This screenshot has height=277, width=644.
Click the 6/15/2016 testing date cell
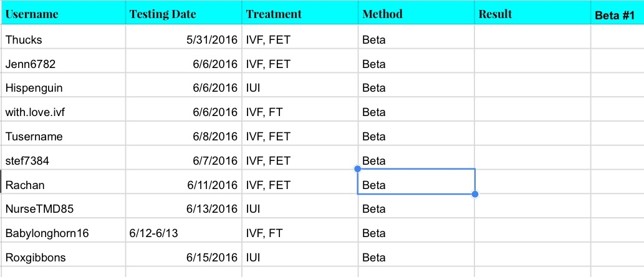[183, 257]
